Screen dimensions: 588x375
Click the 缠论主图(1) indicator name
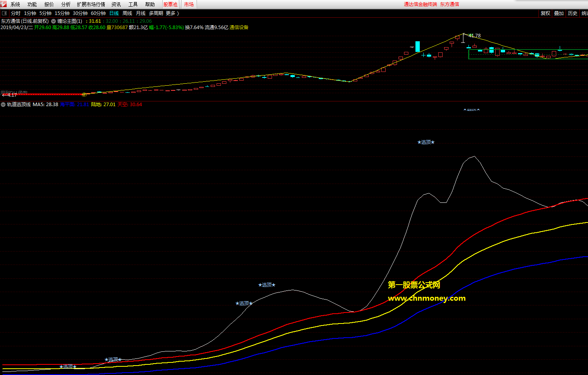(x=70, y=21)
